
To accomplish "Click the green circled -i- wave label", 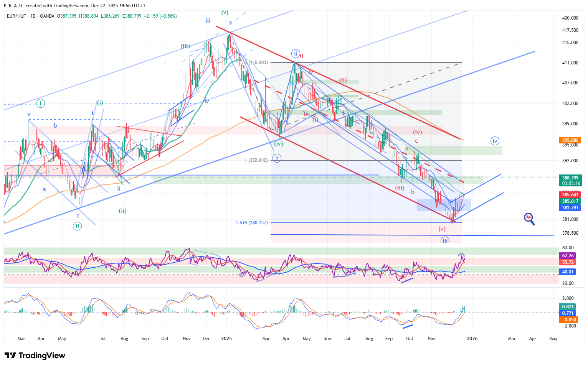I will (x=40, y=103).
